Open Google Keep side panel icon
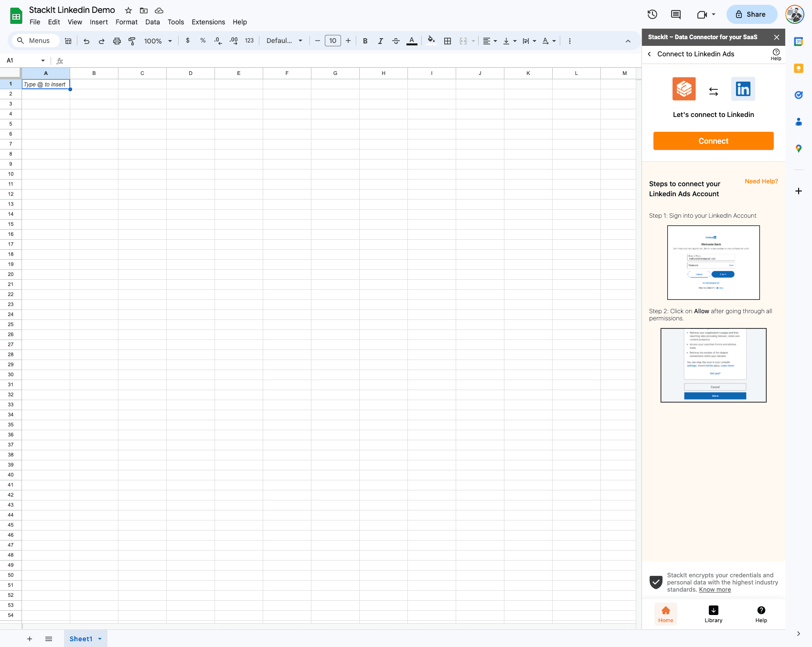 click(799, 68)
